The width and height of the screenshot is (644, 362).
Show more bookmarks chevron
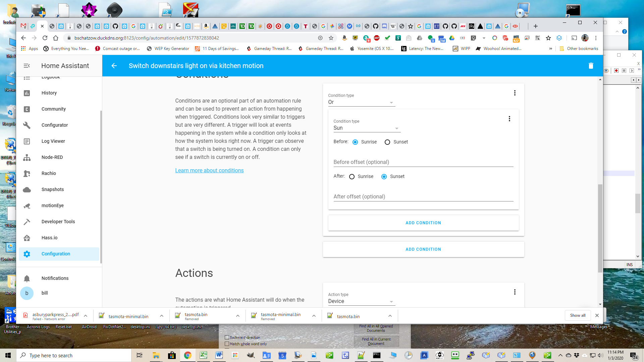click(550, 49)
